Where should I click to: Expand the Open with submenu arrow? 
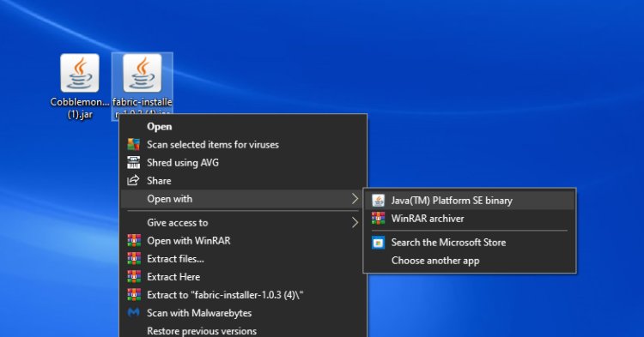click(355, 199)
